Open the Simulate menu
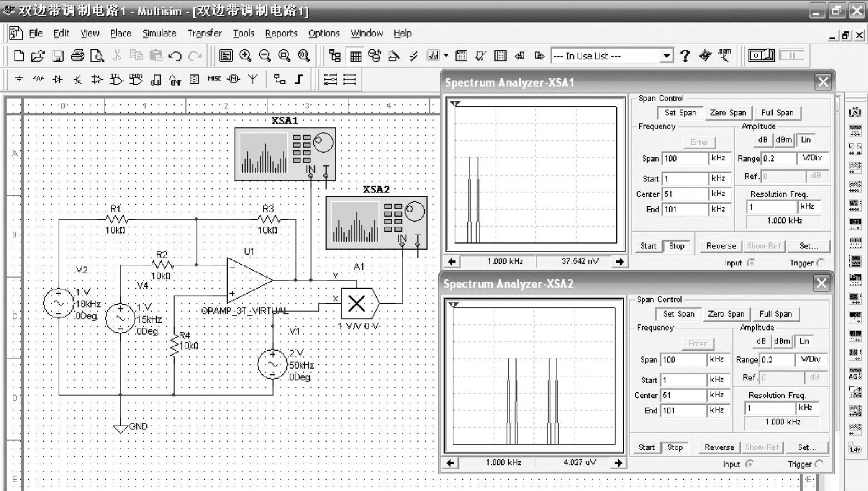The image size is (868, 491). click(159, 34)
